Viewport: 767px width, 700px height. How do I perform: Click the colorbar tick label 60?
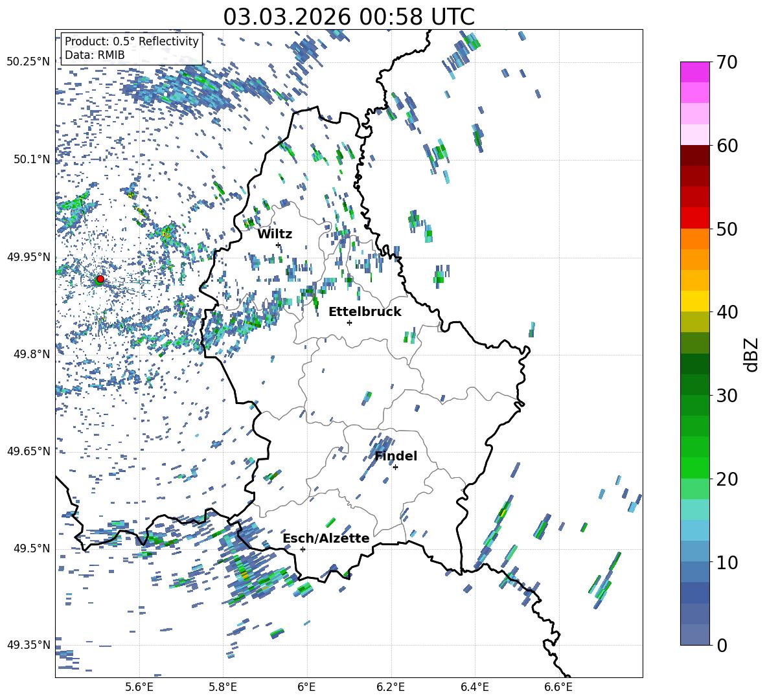point(727,146)
